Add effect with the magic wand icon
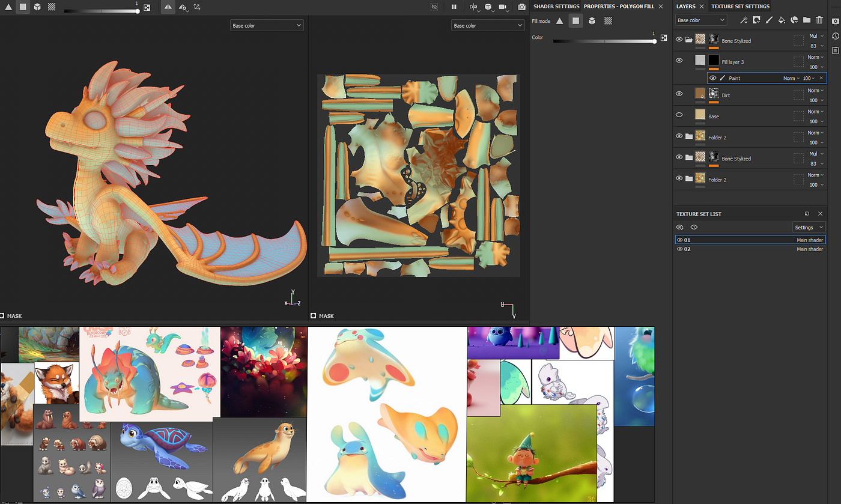Screen dimensions: 841x504 coord(743,20)
